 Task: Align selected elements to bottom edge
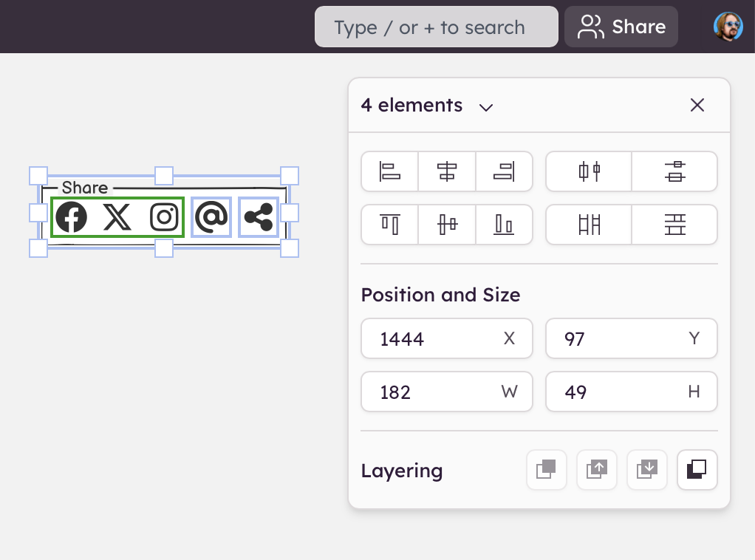click(504, 225)
